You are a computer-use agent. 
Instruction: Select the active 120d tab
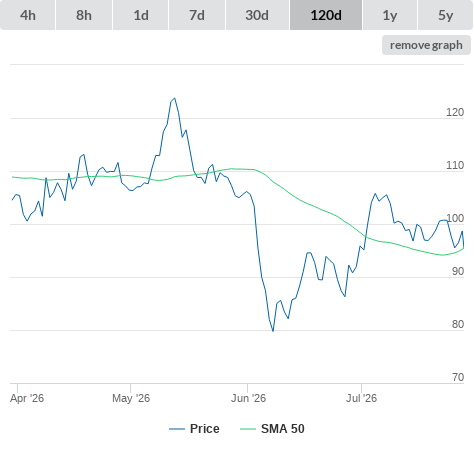[326, 15]
